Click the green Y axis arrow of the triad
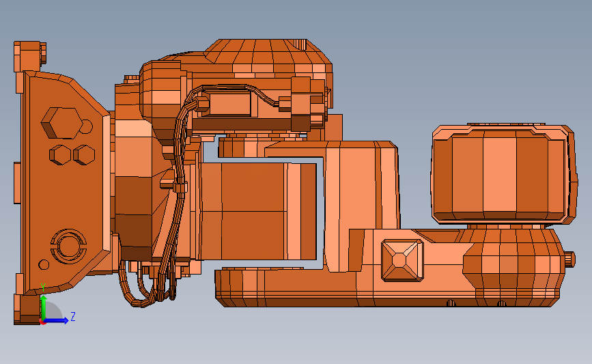This screenshot has width=592, height=364. [x=44, y=307]
